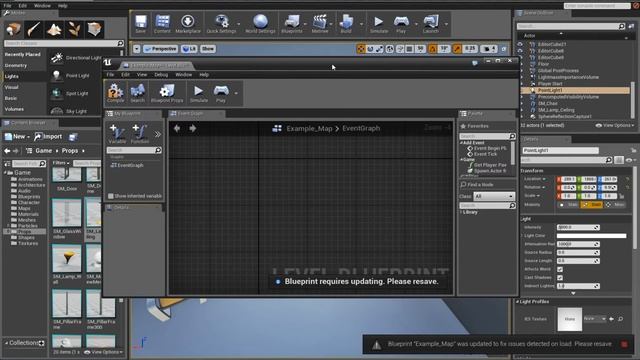Open Blueprint Props in the Blueprint toolbar
The width and height of the screenshot is (640, 360).
(x=167, y=93)
